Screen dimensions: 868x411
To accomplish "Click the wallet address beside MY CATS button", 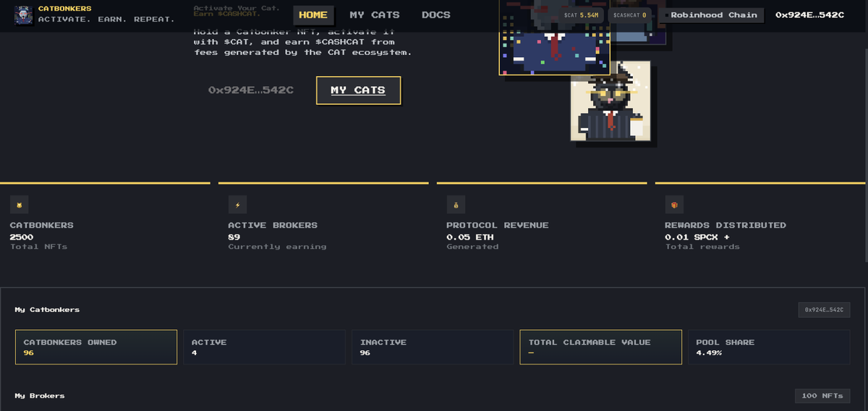I will point(251,90).
